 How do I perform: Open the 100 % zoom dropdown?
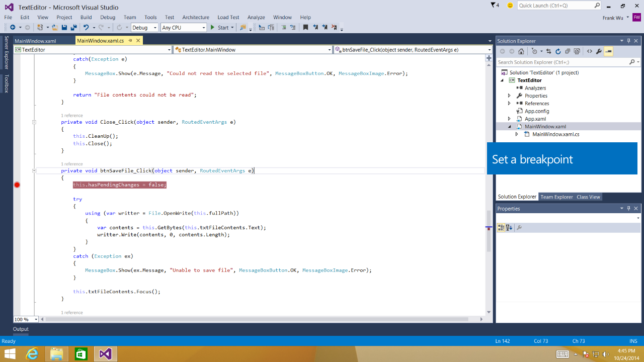point(36,319)
